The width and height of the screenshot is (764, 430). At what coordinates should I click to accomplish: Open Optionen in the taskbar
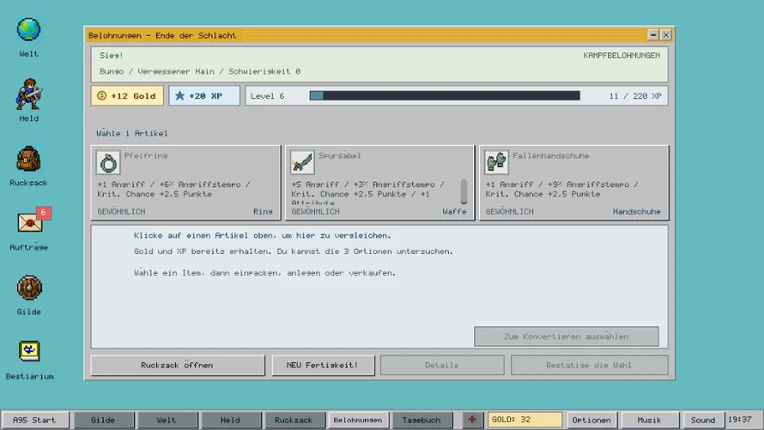point(592,420)
